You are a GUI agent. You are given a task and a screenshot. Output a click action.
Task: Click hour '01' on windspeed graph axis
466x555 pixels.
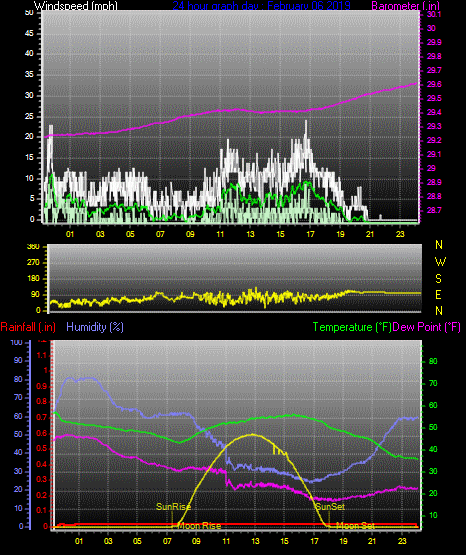(x=70, y=234)
